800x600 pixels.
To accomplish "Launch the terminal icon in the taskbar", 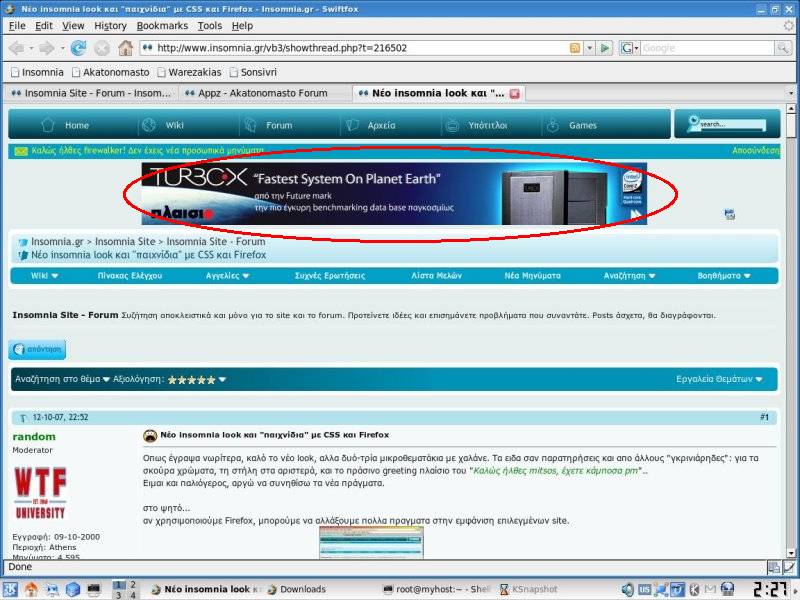I will 93,589.
